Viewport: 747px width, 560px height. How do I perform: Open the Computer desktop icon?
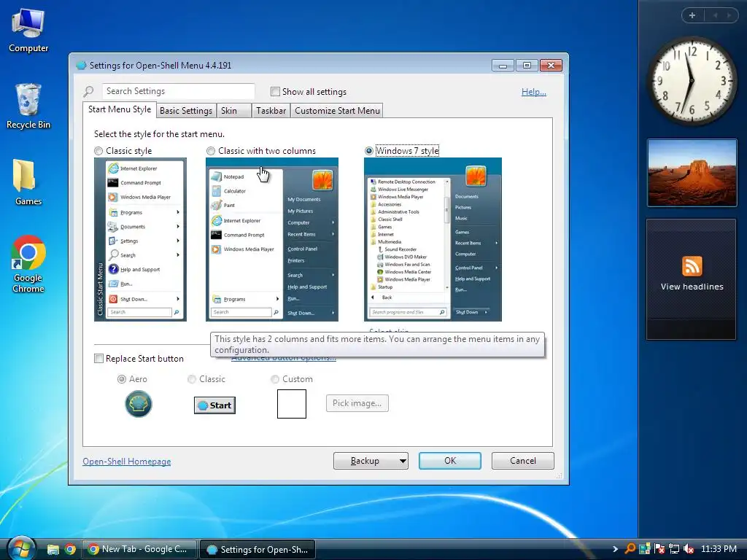28,30
